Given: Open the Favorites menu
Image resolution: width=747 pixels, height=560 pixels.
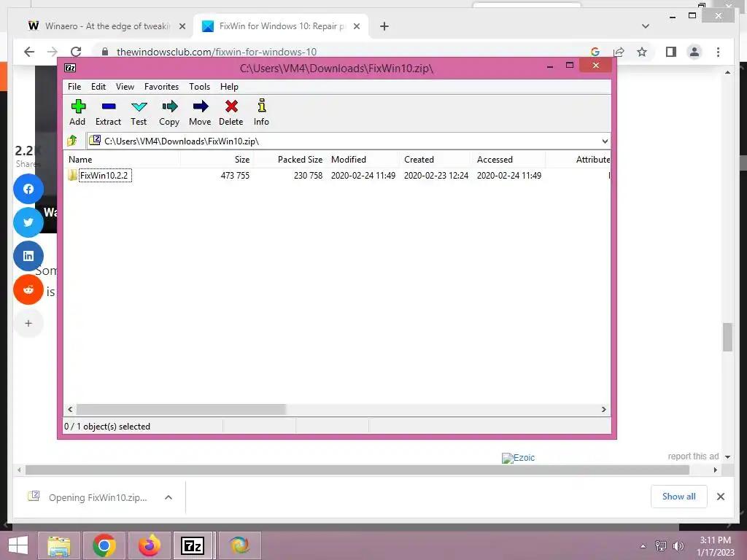Looking at the screenshot, I should pyautogui.click(x=161, y=87).
